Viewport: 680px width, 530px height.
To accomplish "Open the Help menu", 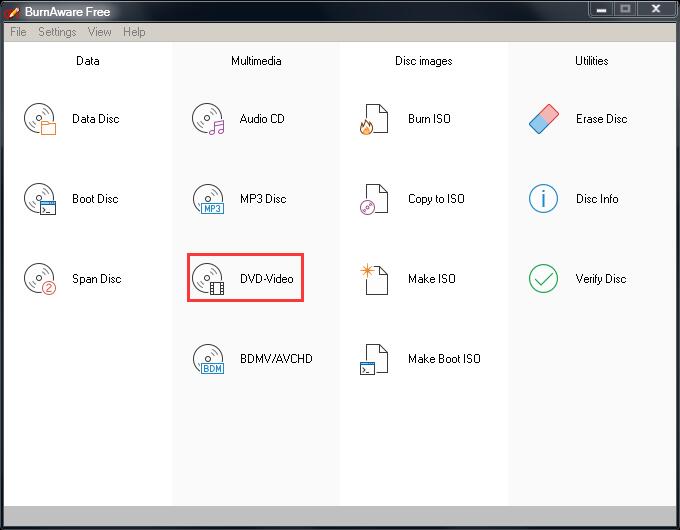I will click(x=134, y=32).
